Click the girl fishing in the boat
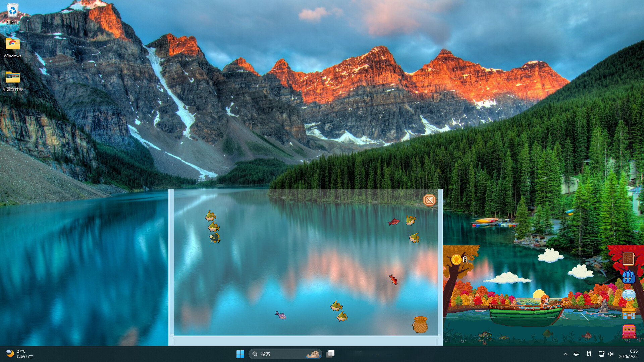 coord(545,301)
